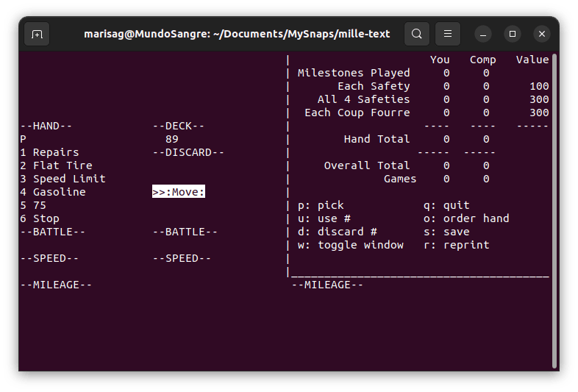Click the computer's --BATTLE-- header
578x392 pixels.
pos(185,232)
